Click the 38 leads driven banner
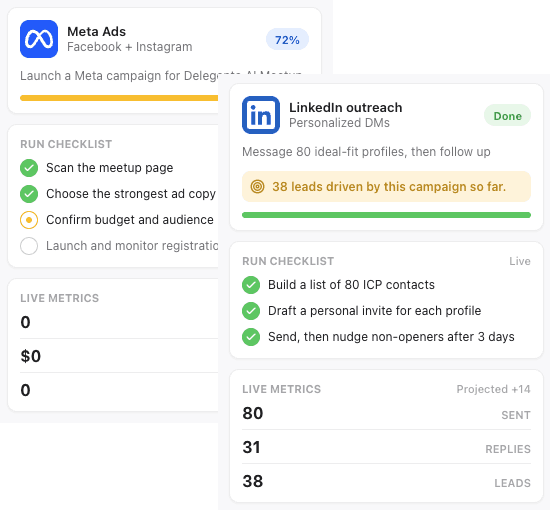 386,187
